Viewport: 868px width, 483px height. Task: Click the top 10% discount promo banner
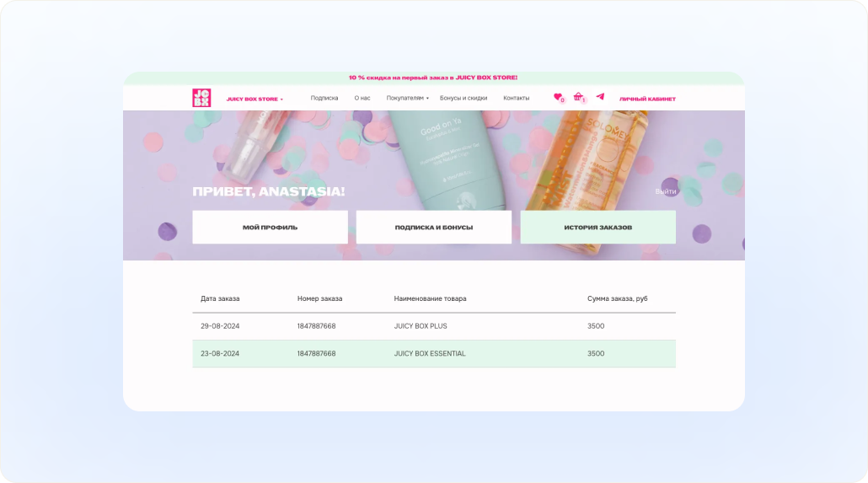tap(433, 78)
